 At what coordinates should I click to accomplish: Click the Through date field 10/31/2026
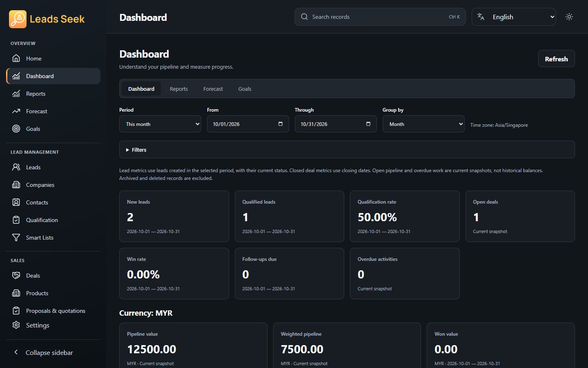click(336, 124)
